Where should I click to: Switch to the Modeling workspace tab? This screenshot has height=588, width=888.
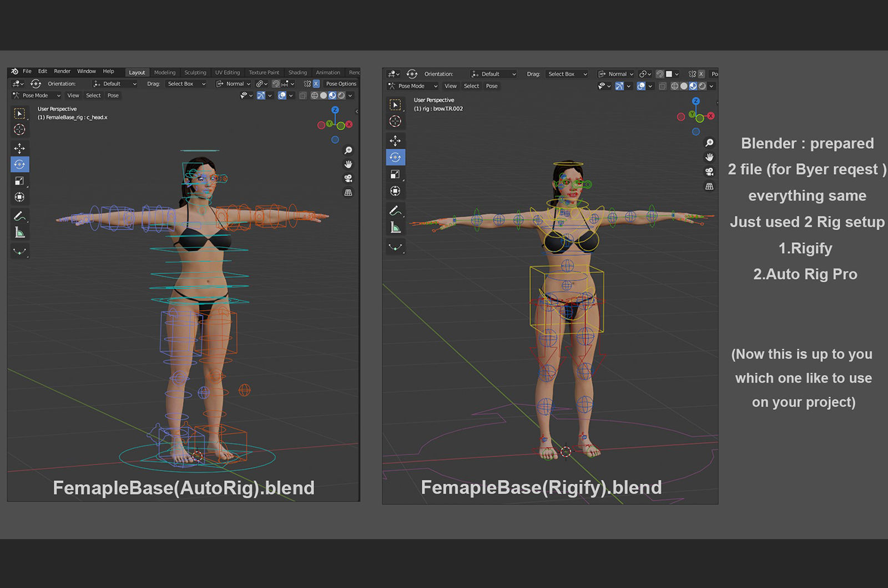(x=165, y=73)
